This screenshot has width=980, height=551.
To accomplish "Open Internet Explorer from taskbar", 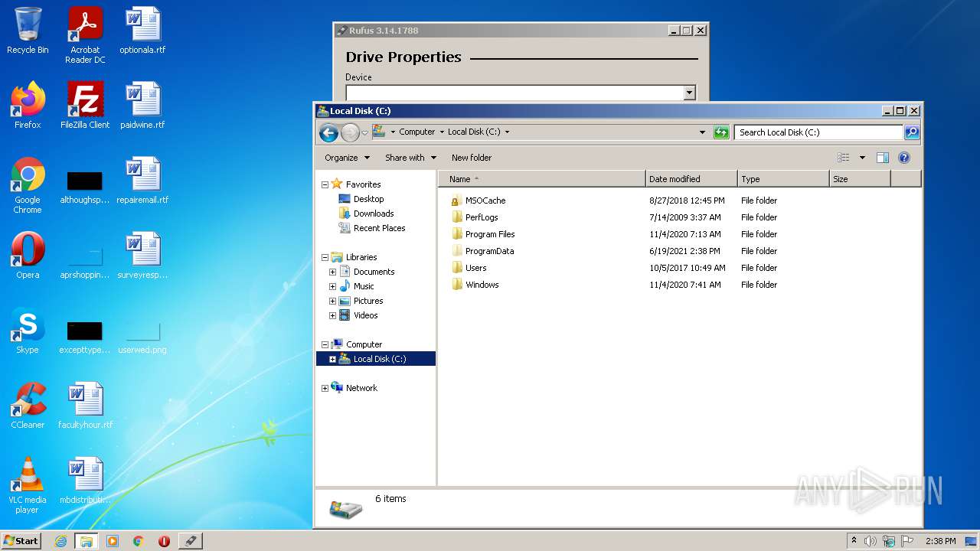I will 60,541.
